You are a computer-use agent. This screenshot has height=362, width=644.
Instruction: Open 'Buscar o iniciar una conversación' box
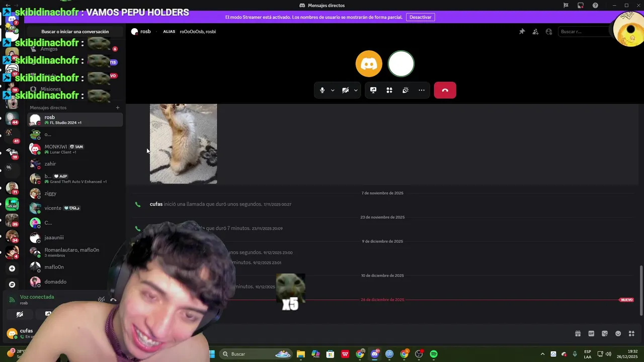pos(75,32)
